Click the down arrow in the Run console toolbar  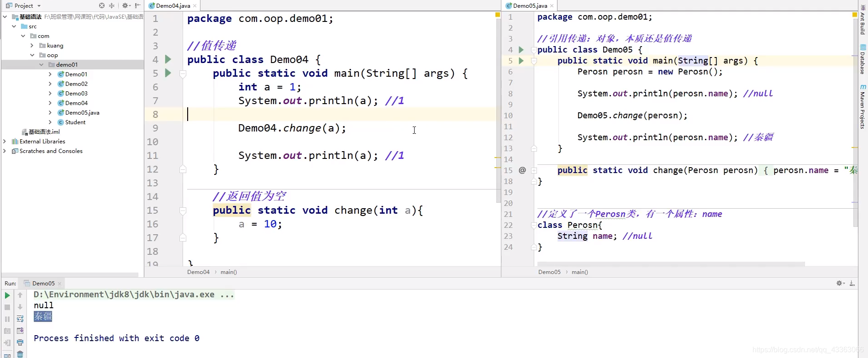point(20,307)
